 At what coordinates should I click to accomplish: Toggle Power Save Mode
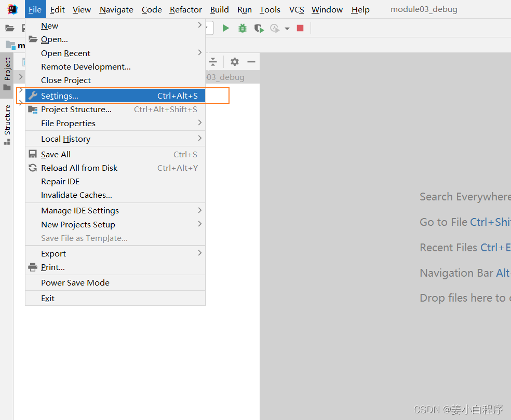115,283
